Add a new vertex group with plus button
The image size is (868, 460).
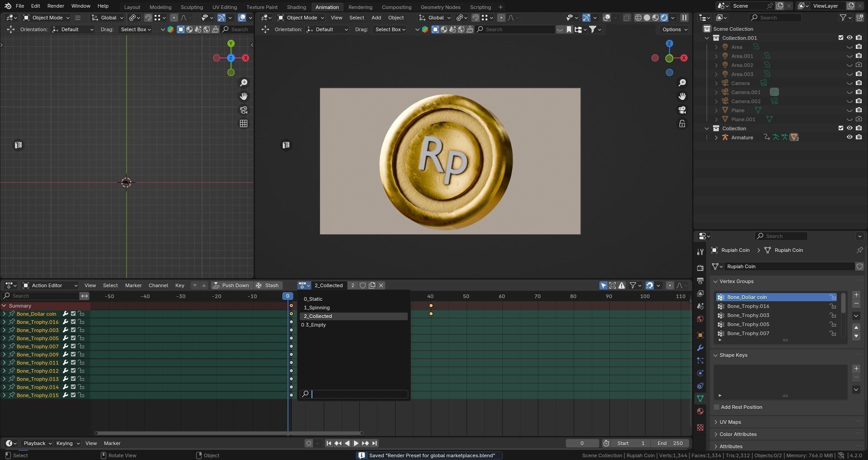click(x=856, y=295)
